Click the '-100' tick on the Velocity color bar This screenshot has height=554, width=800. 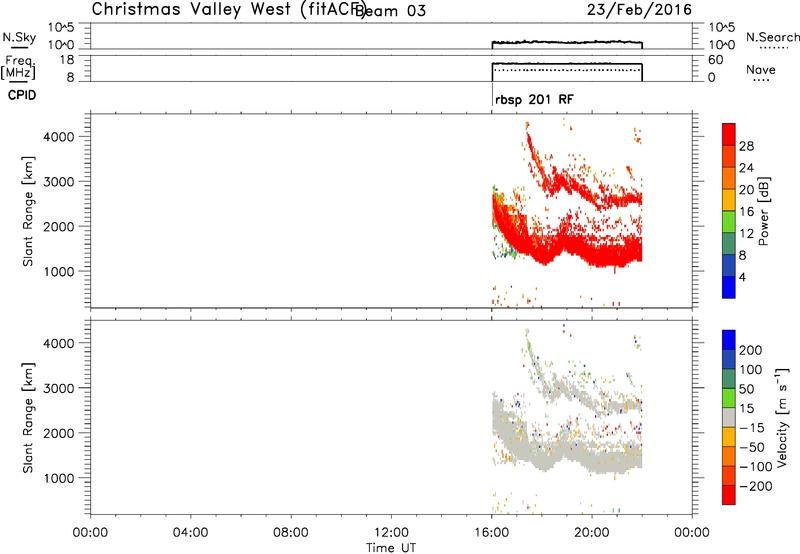coord(756,466)
